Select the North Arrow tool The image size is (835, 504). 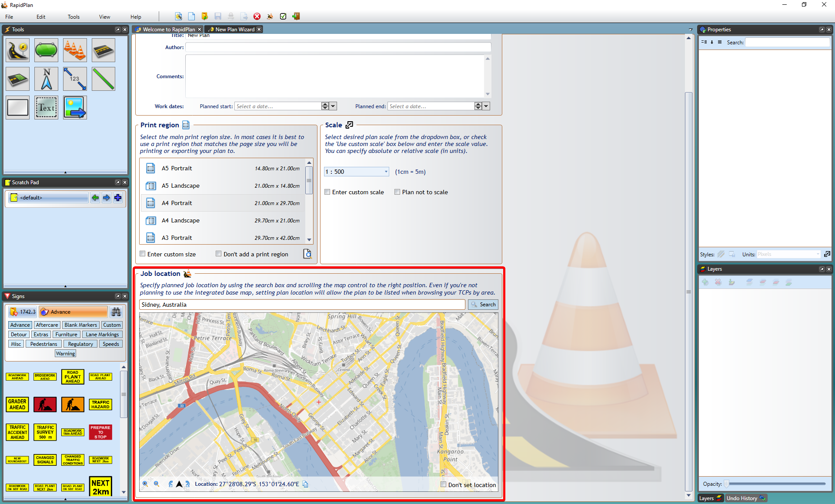47,79
